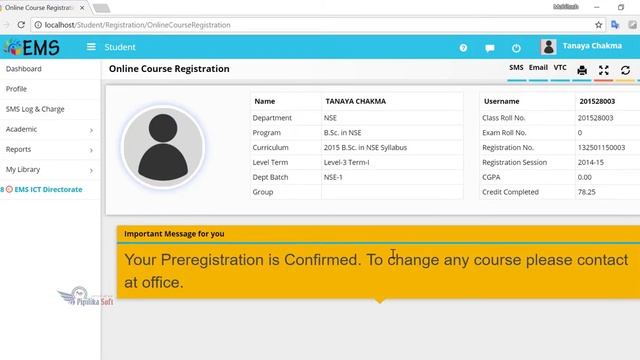Expand the Reports menu

50,149
